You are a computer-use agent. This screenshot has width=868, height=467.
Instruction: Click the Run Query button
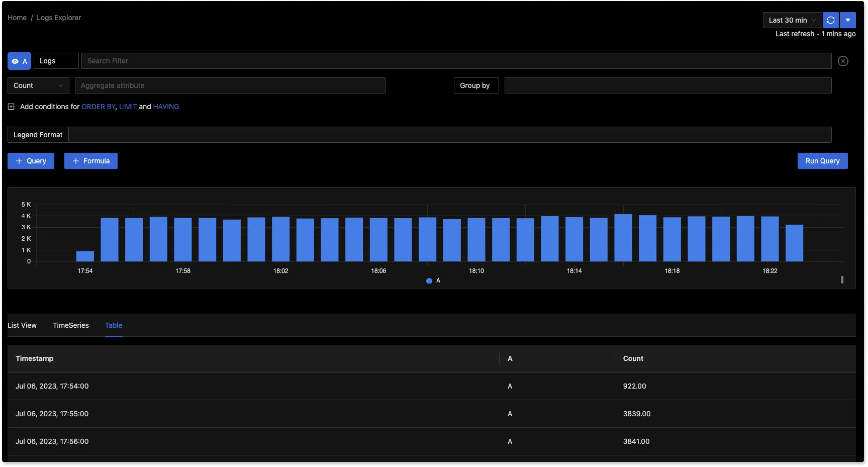[x=822, y=161]
